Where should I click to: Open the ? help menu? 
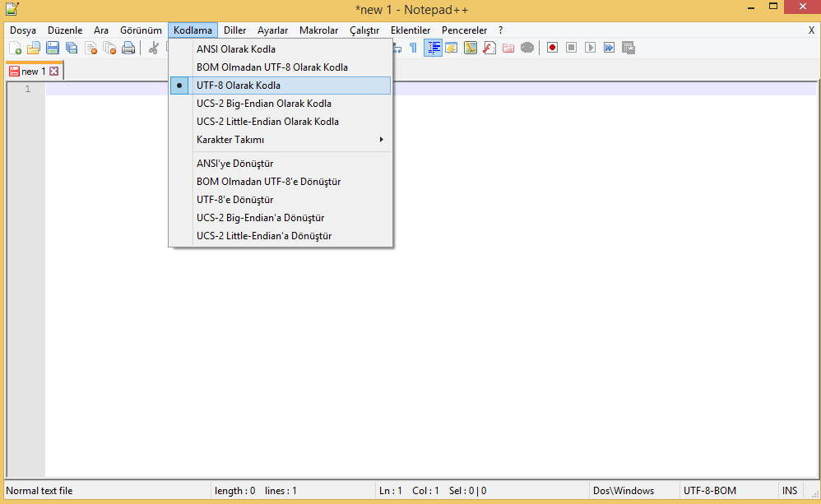pyautogui.click(x=500, y=30)
